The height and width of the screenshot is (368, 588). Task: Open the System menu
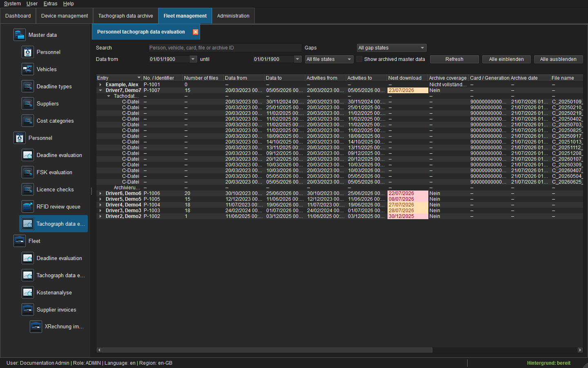(12, 4)
